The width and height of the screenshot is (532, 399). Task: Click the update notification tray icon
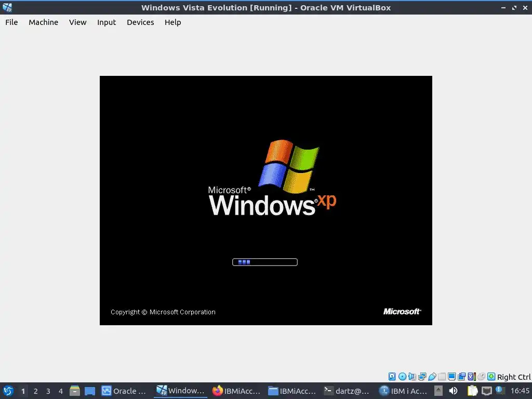pyautogui.click(x=500, y=390)
